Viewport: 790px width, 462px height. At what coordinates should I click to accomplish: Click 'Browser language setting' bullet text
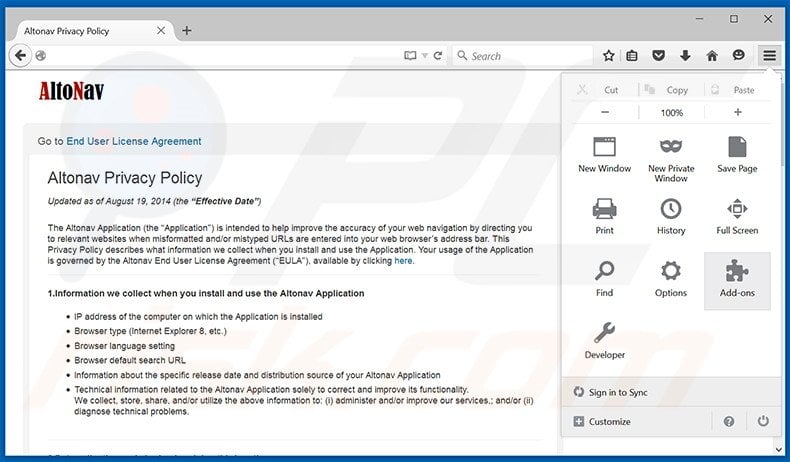click(x=124, y=346)
